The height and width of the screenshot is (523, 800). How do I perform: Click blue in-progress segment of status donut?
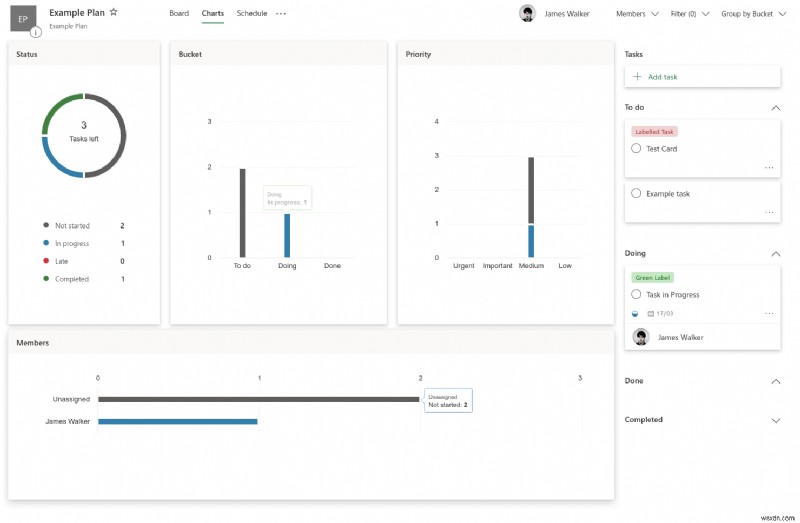tap(57, 163)
